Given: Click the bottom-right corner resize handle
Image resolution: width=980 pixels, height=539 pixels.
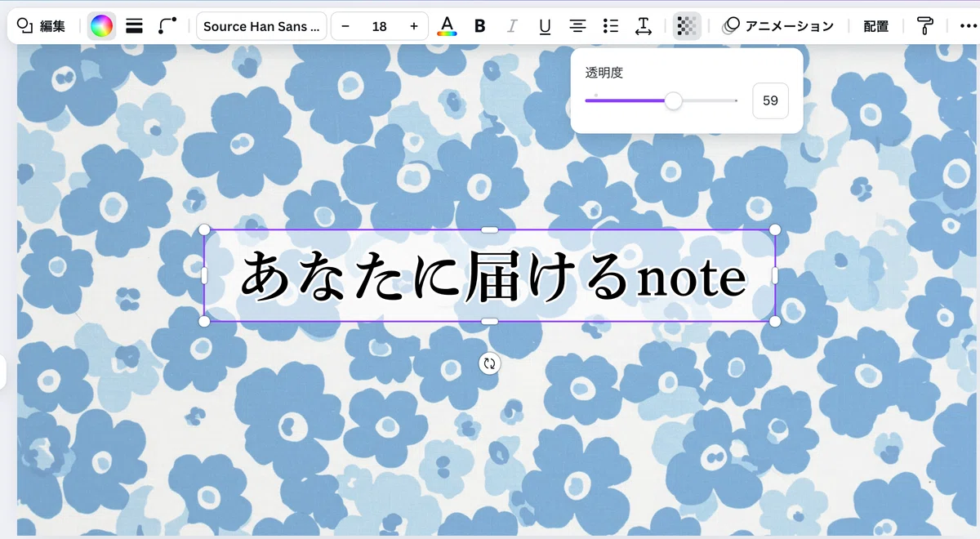Looking at the screenshot, I should click(775, 321).
